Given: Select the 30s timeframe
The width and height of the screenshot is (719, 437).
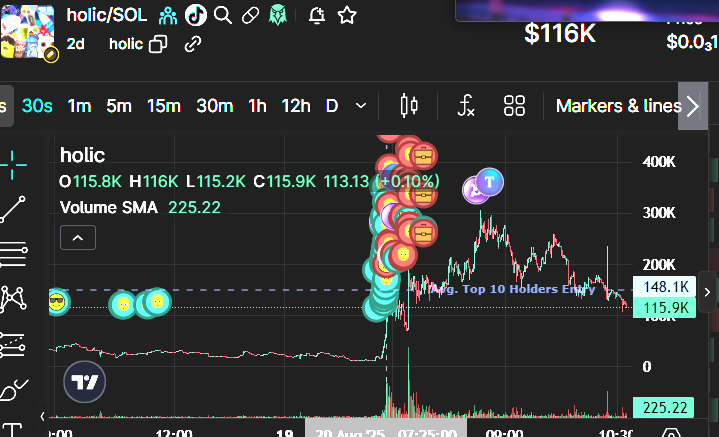Looking at the screenshot, I should tap(37, 106).
